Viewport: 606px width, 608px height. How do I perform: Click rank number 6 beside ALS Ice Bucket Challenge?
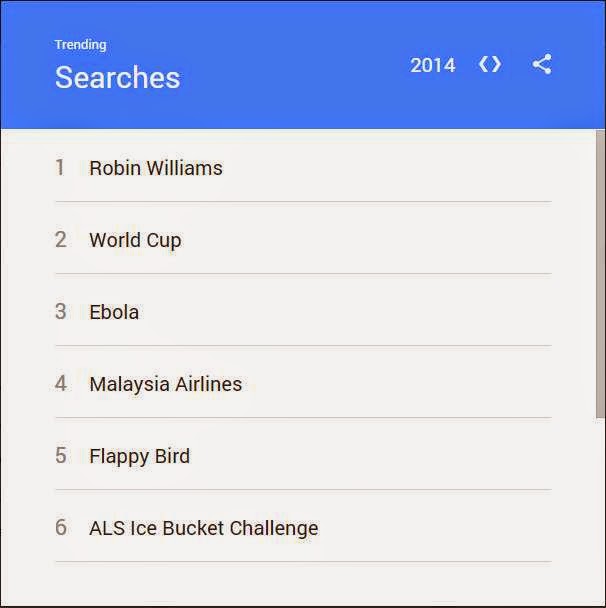[60, 528]
